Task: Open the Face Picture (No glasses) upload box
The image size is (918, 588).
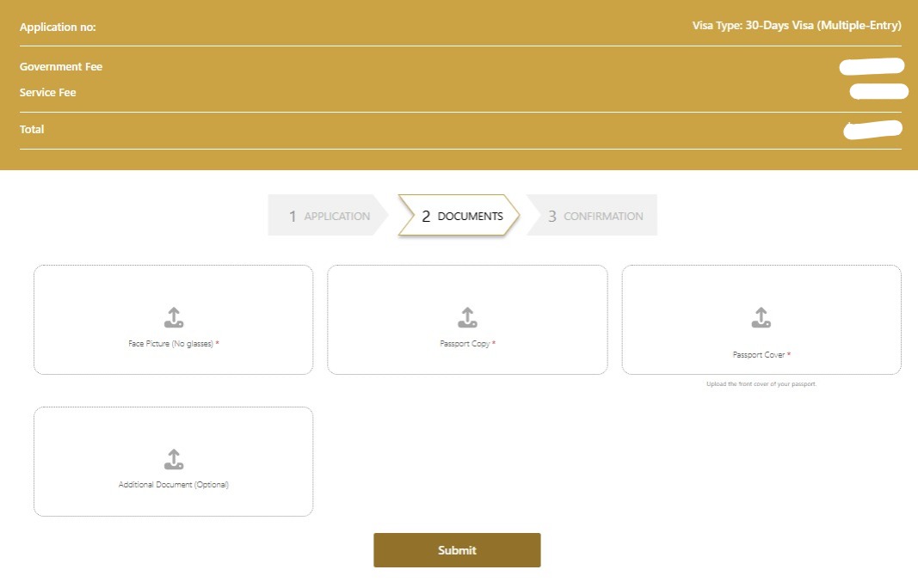Action: click(x=173, y=319)
